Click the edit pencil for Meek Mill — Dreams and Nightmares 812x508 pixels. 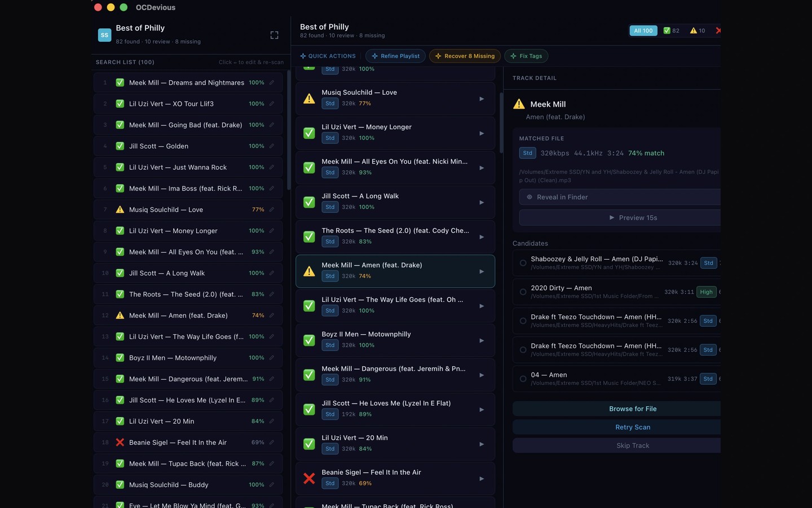272,82
